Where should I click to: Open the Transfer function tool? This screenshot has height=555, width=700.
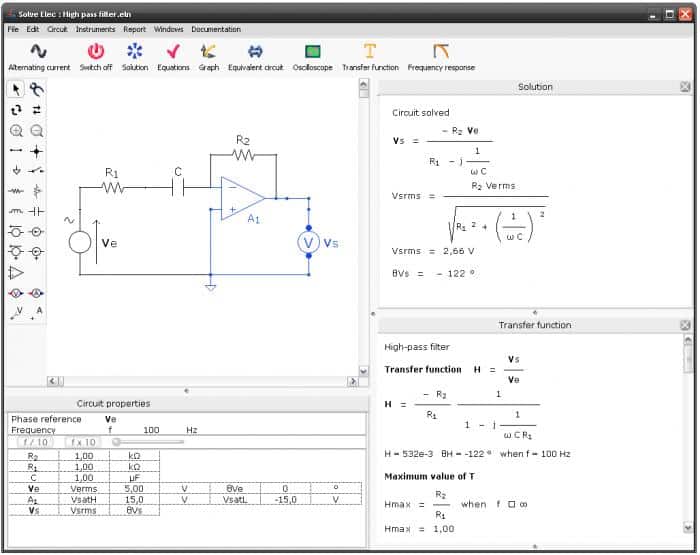[370, 52]
